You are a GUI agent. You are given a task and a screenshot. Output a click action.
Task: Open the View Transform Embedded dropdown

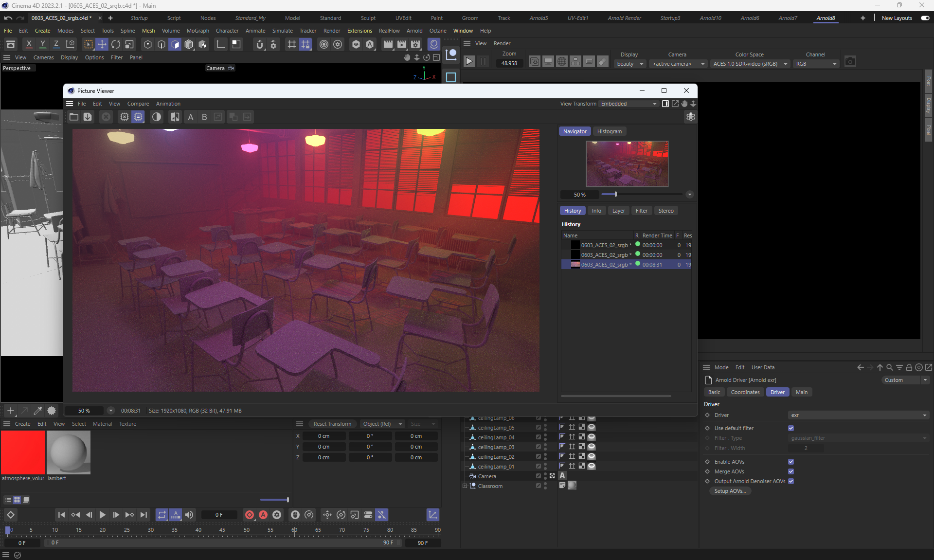coord(629,104)
